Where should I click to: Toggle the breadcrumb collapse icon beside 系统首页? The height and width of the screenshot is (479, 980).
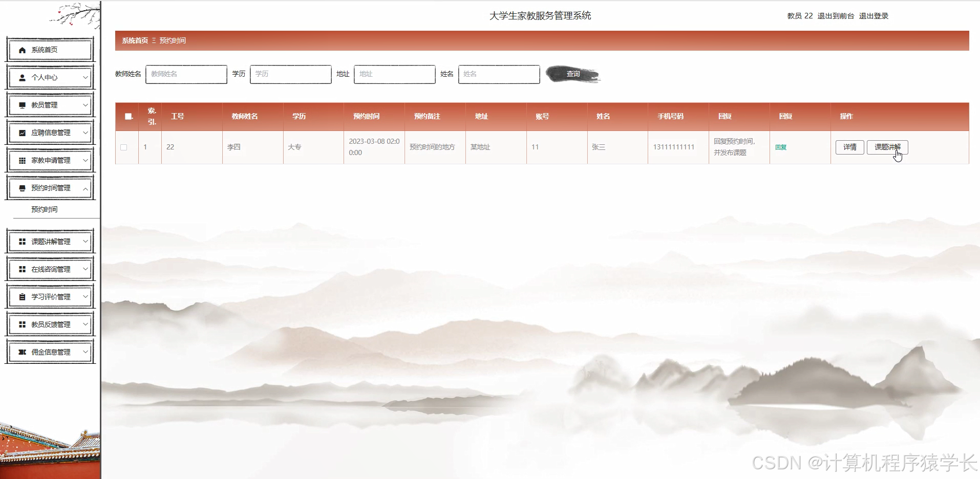pos(153,40)
